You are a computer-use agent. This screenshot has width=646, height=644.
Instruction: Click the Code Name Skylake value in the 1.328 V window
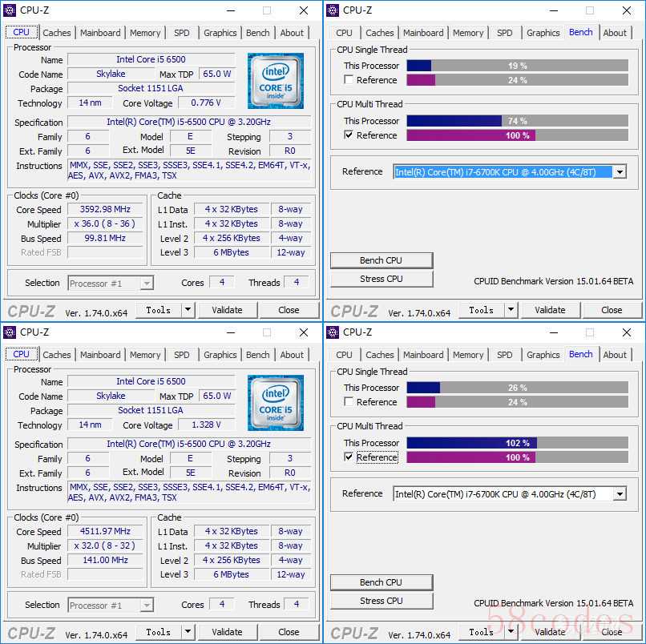point(111,396)
